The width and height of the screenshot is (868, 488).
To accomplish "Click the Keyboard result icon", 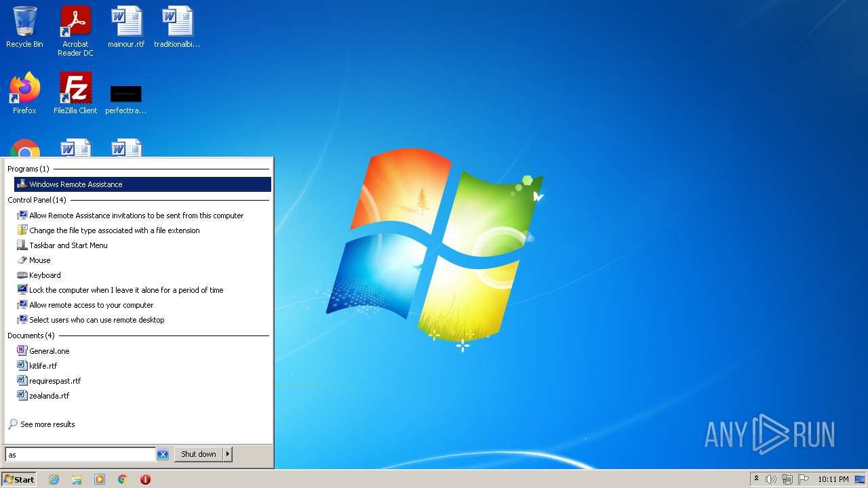I will click(x=22, y=275).
